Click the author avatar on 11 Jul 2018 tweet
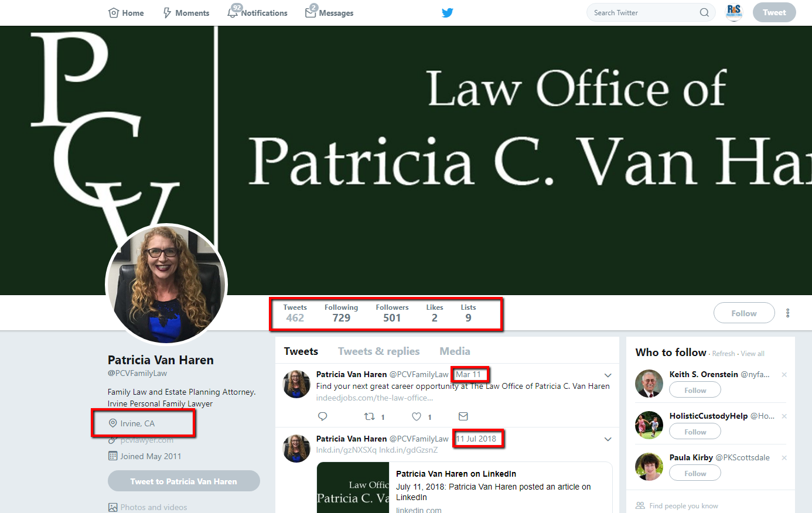This screenshot has height=513, width=812. (x=297, y=449)
